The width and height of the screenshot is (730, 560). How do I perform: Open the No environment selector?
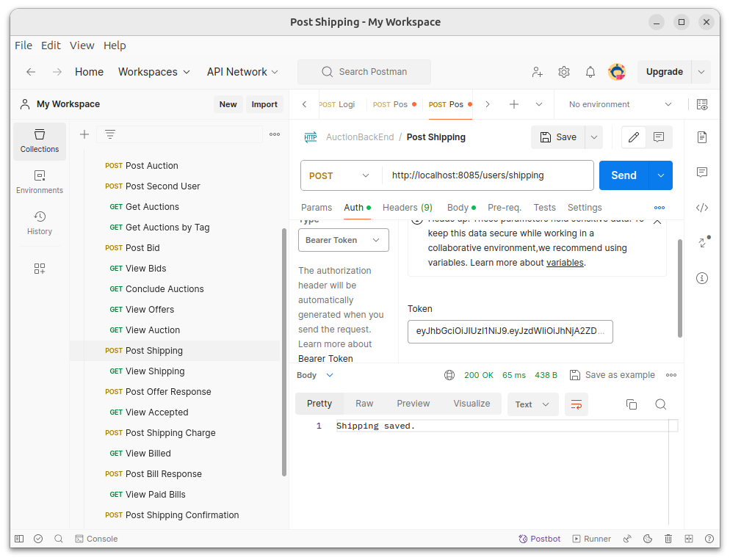coord(620,104)
